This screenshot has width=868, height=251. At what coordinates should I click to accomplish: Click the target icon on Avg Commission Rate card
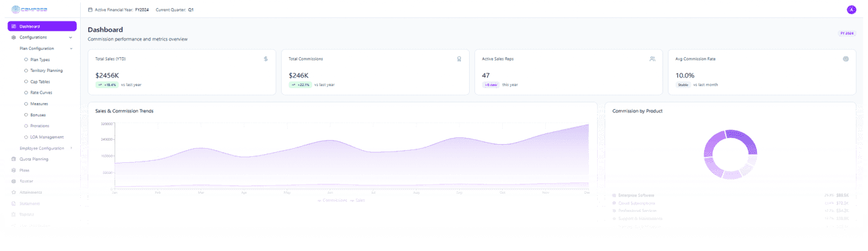tap(846, 59)
